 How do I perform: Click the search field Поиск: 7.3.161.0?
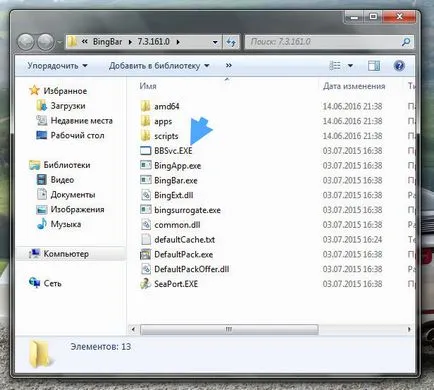pyautogui.click(x=322, y=42)
